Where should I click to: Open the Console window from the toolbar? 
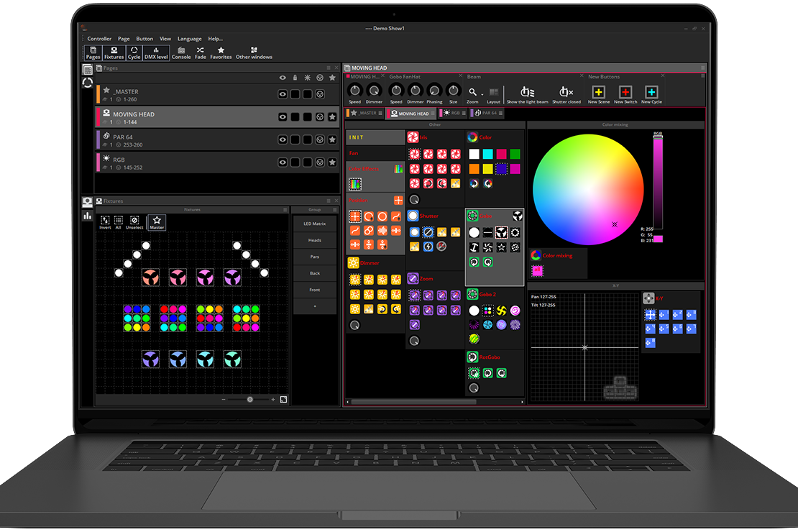(x=181, y=52)
